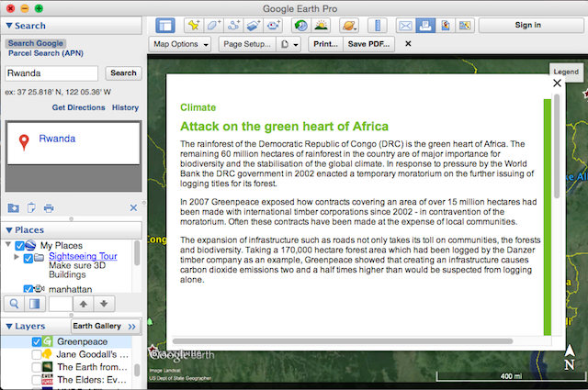Click the Print... button
The width and height of the screenshot is (588, 390).
pyautogui.click(x=325, y=44)
